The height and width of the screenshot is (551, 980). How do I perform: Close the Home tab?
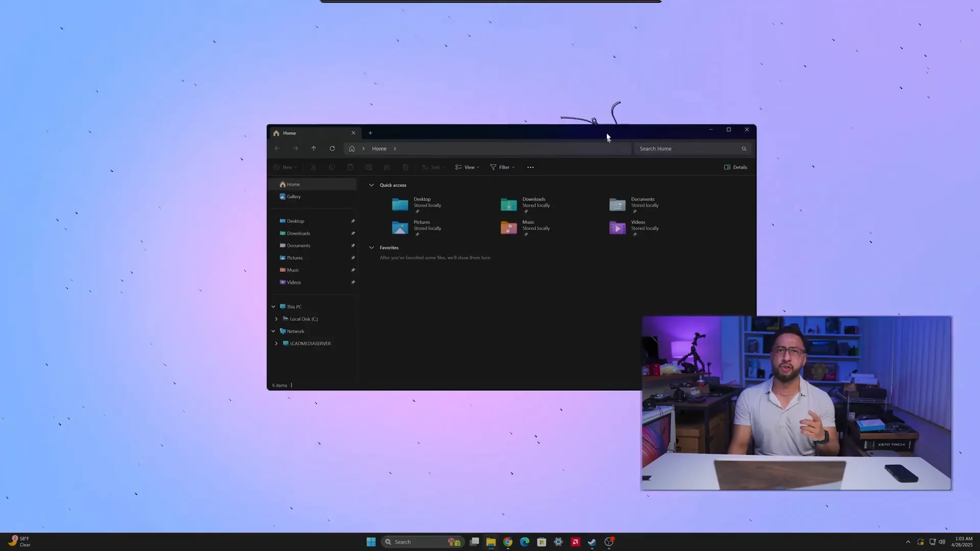point(353,133)
